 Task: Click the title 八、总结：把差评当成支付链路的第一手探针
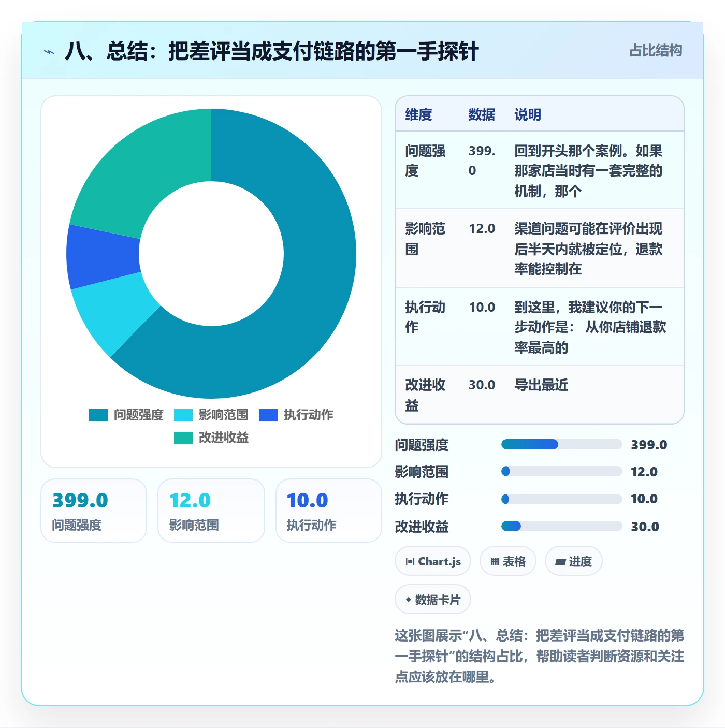[272, 51]
